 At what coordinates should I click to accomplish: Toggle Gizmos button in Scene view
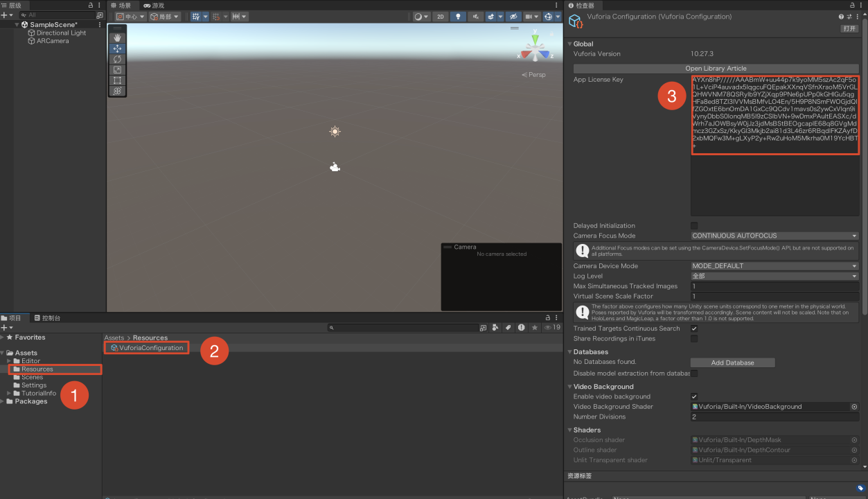[x=548, y=17]
